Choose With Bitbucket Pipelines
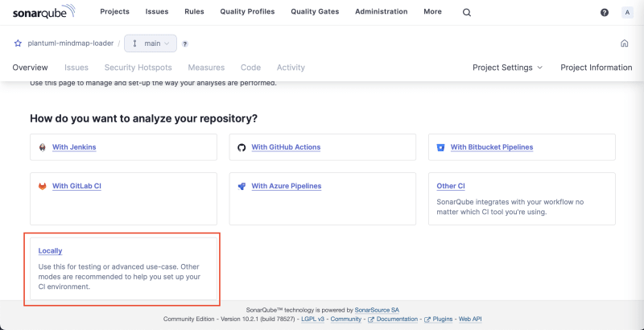The width and height of the screenshot is (644, 330). 492,147
